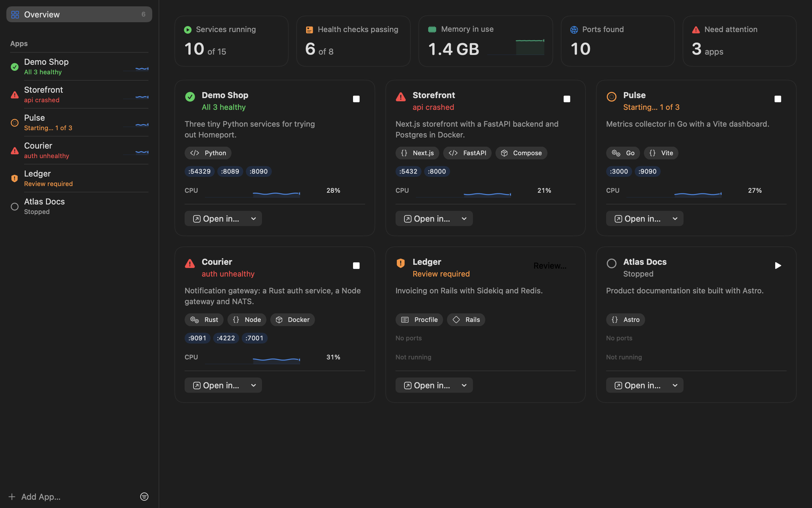The height and width of the screenshot is (508, 812).
Task: Select Pulse in the sidebar
Action: pos(79,122)
